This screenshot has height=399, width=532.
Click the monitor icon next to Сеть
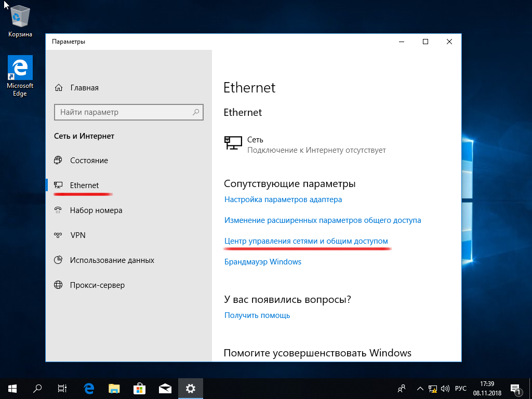pyautogui.click(x=233, y=143)
